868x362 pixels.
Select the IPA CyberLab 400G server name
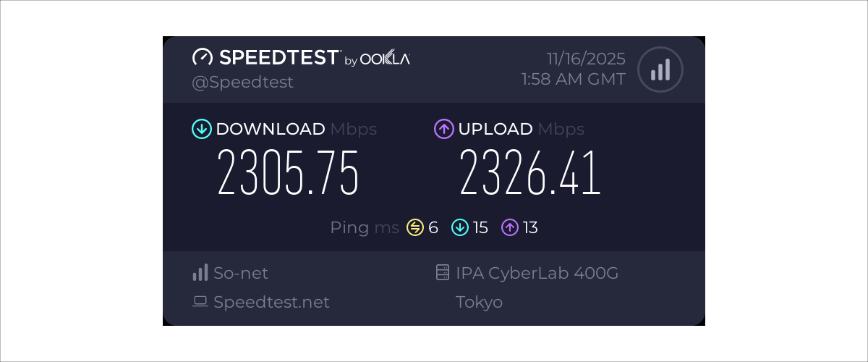(x=537, y=273)
